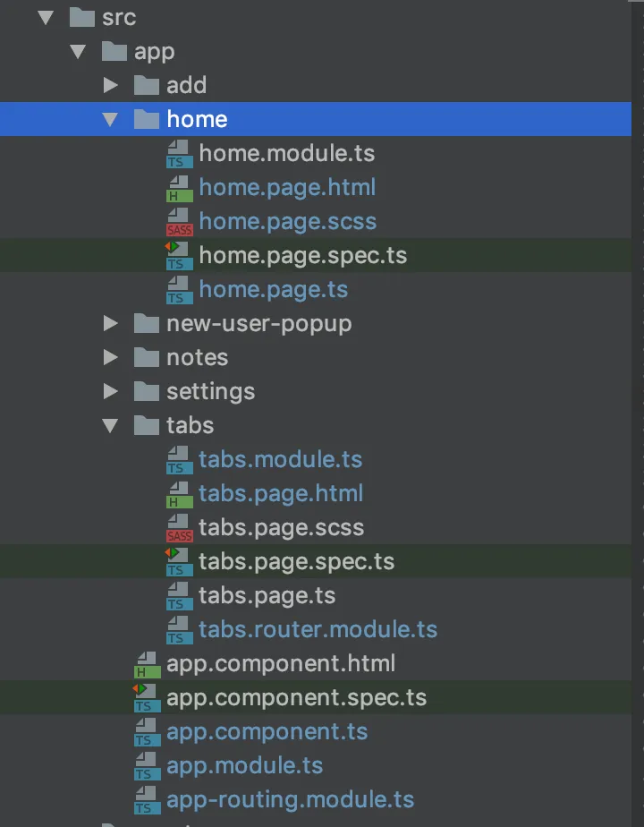The width and height of the screenshot is (644, 827).
Task: Collapse the home folder
Action: [x=111, y=120]
